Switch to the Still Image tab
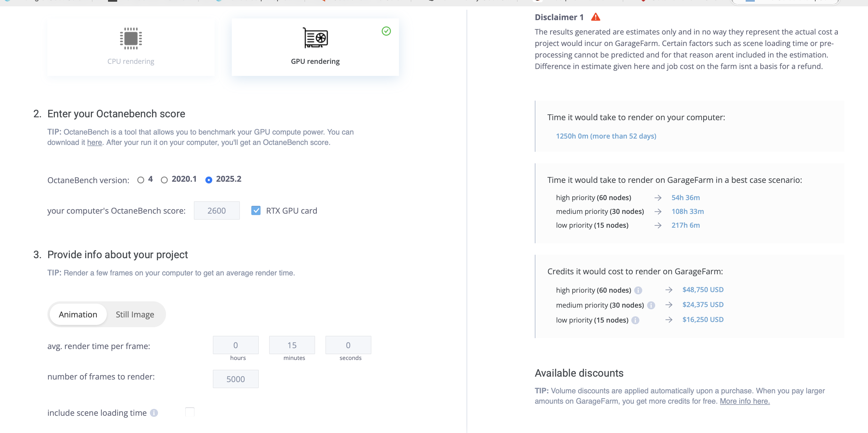The image size is (868, 433). tap(135, 314)
